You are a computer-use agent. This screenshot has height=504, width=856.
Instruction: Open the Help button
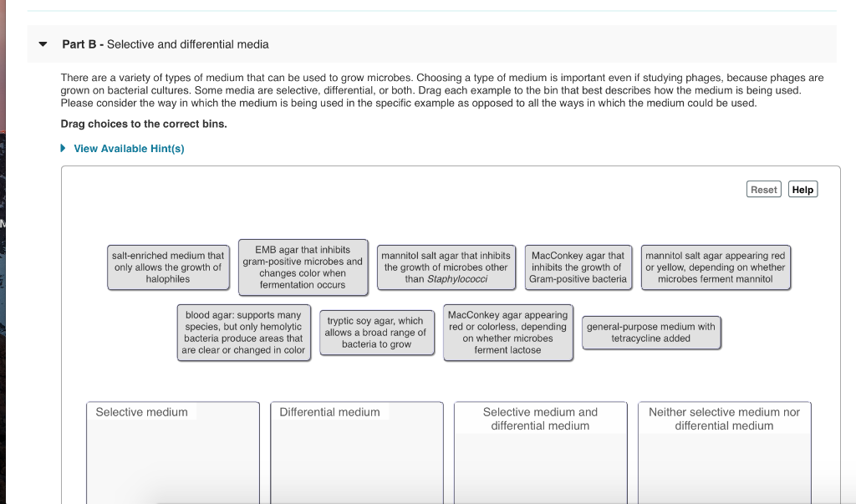coord(802,189)
